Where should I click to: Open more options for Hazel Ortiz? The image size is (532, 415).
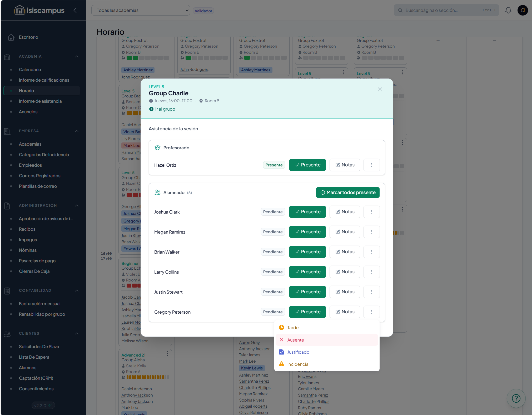[x=371, y=165]
